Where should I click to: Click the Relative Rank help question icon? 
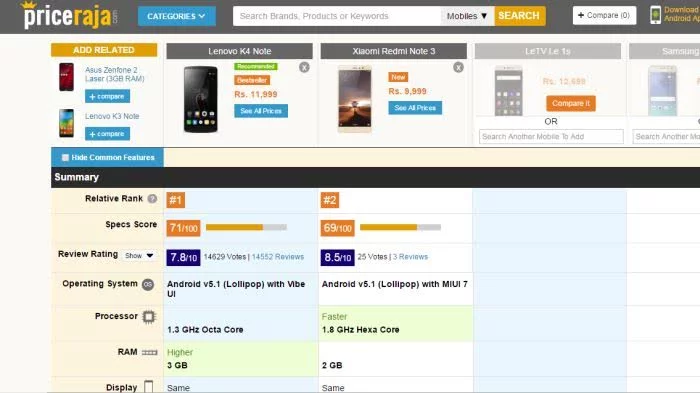(152, 199)
